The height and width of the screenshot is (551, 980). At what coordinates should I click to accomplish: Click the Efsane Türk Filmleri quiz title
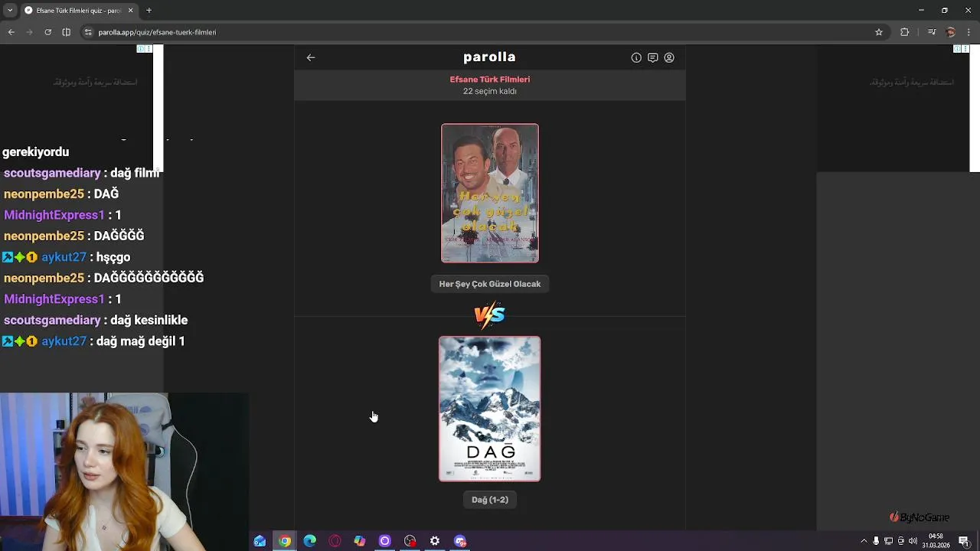[x=490, y=80]
